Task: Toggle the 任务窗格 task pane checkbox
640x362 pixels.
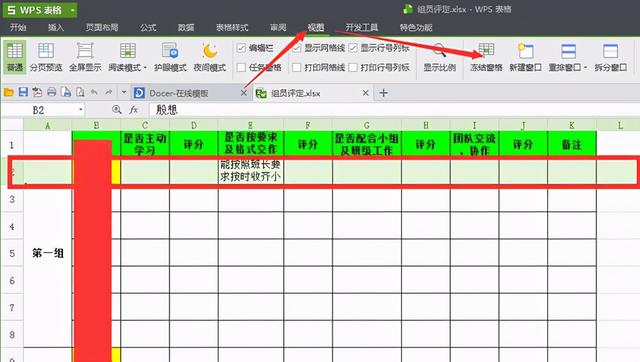Action: coord(241,67)
